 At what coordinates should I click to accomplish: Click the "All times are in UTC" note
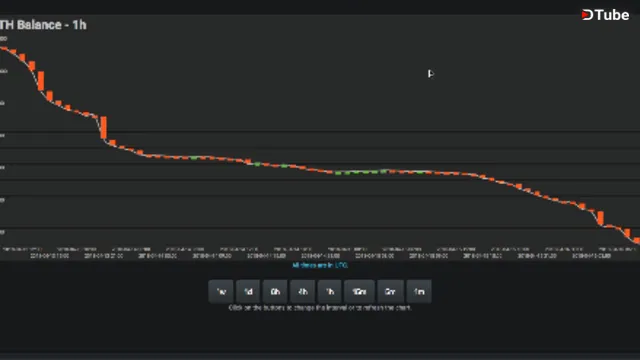320,265
